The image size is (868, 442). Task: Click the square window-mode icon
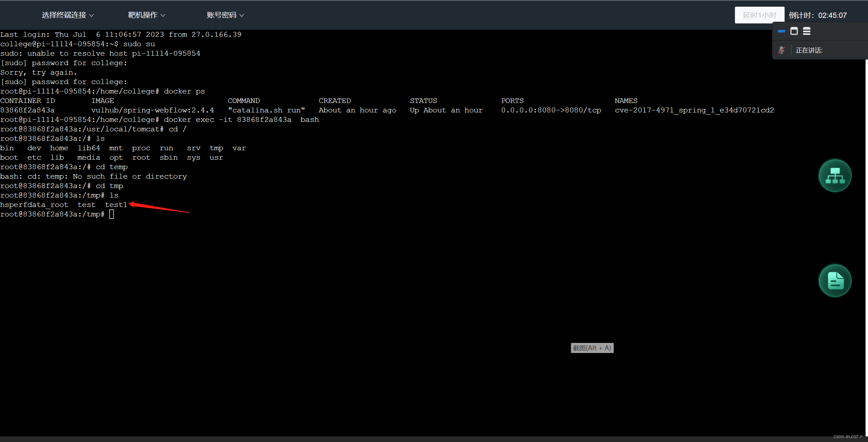pos(794,31)
